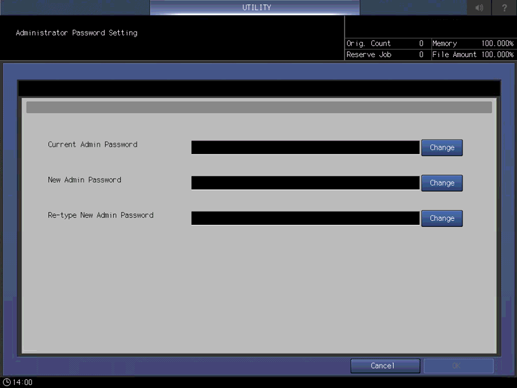Screen dimensions: 517x388
Task: Click the greyed-out OK button
Action: click(458, 366)
